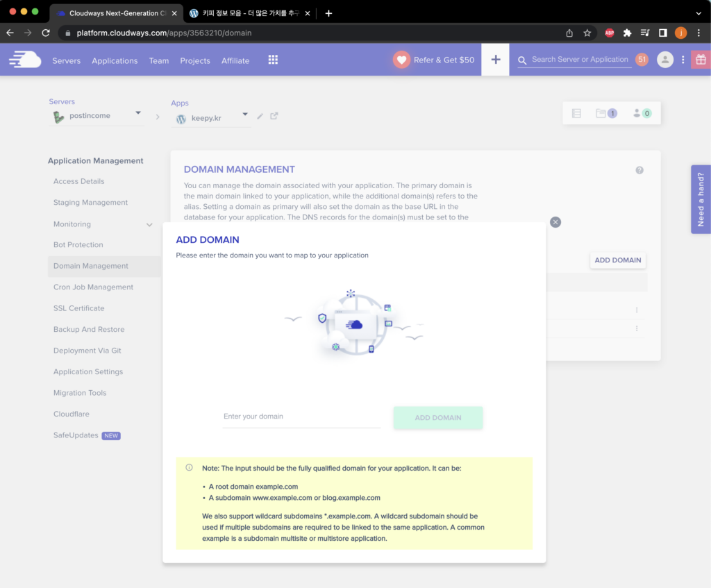Image resolution: width=711 pixels, height=588 pixels.
Task: Click the Apps breadcrumb label
Action: (180, 103)
